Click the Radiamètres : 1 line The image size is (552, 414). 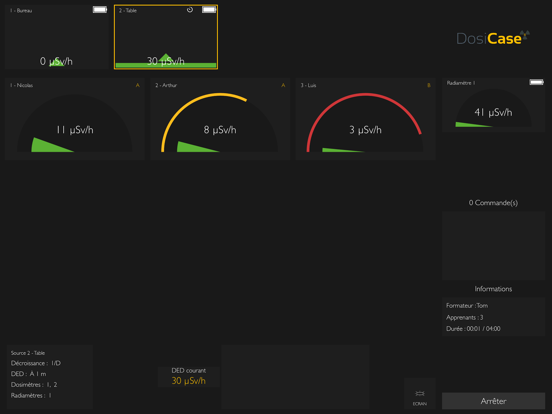(x=31, y=395)
